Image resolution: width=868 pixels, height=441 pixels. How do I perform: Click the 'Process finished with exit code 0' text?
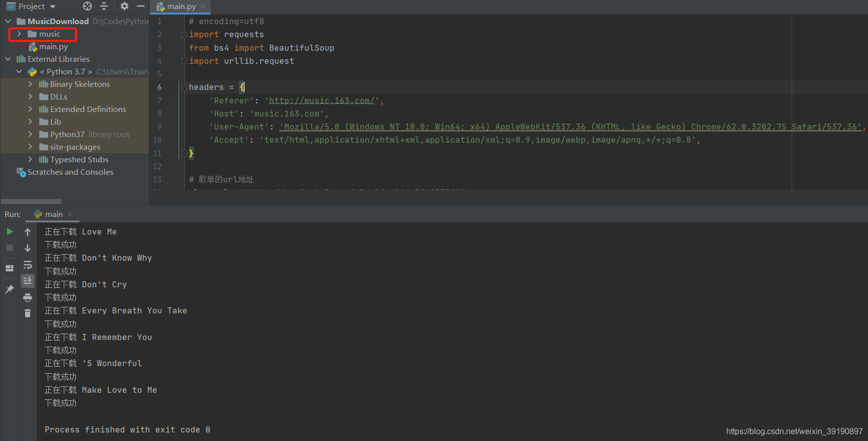pos(127,429)
